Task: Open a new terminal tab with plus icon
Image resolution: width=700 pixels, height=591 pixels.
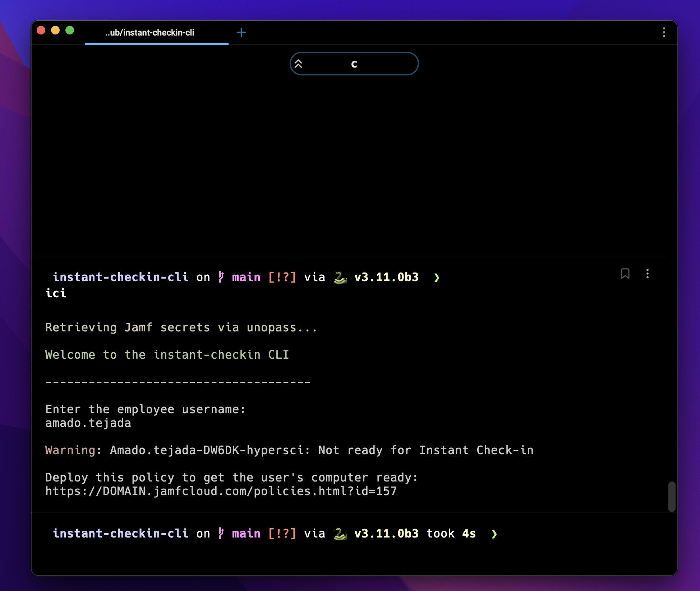Action: [241, 33]
